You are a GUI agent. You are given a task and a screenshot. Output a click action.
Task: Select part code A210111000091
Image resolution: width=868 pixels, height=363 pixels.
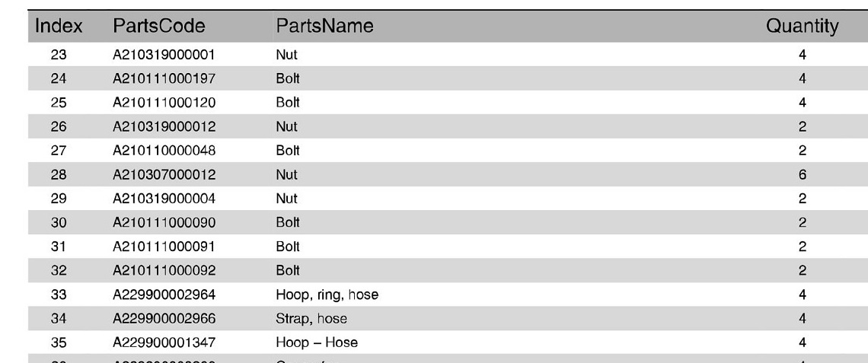(x=164, y=247)
